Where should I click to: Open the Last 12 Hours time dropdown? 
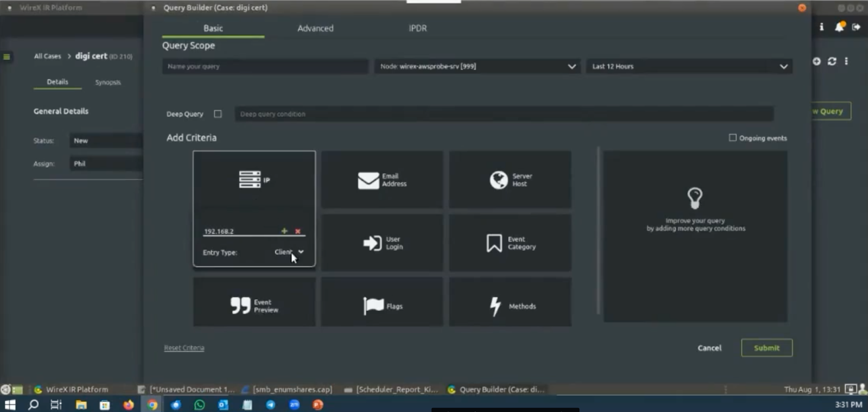[689, 66]
